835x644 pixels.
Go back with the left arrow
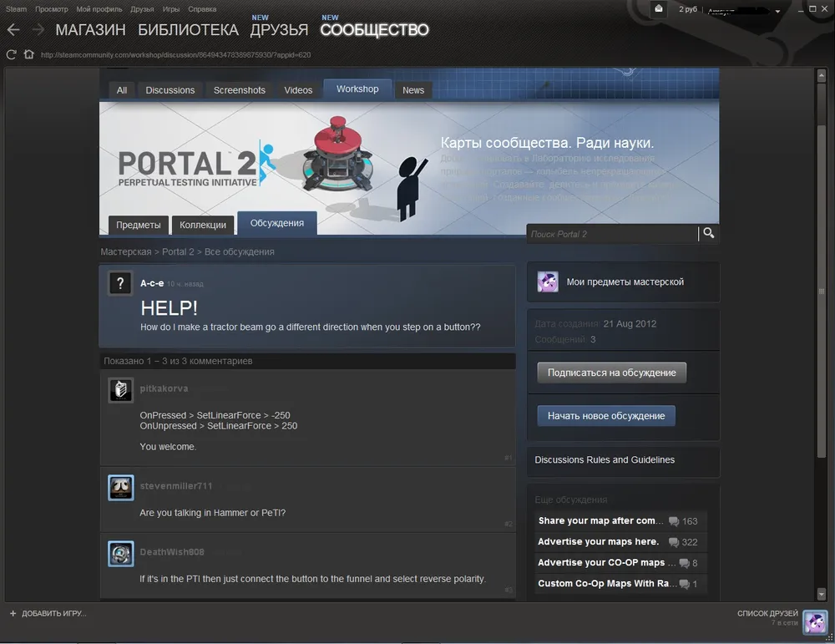(13, 30)
